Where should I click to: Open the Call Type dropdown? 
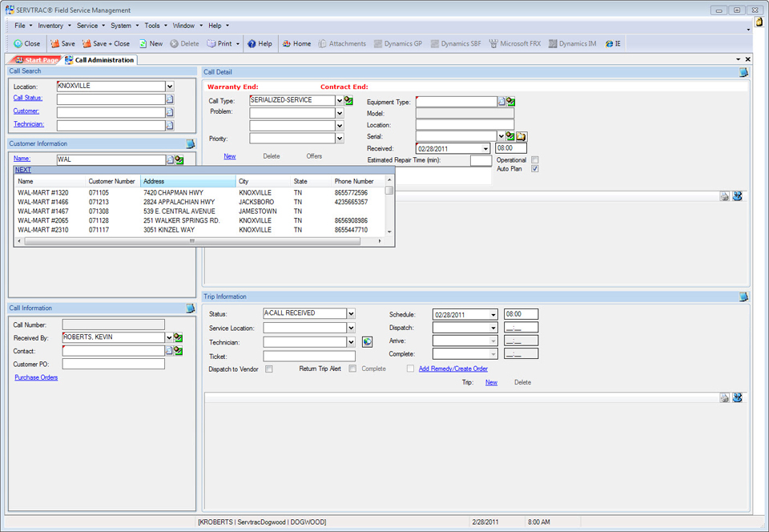pos(340,100)
